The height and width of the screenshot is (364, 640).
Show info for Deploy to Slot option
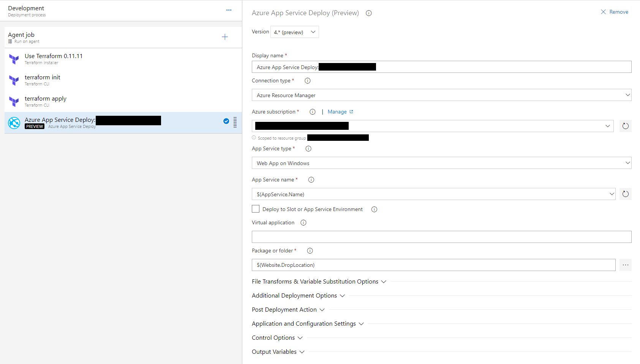point(374,210)
